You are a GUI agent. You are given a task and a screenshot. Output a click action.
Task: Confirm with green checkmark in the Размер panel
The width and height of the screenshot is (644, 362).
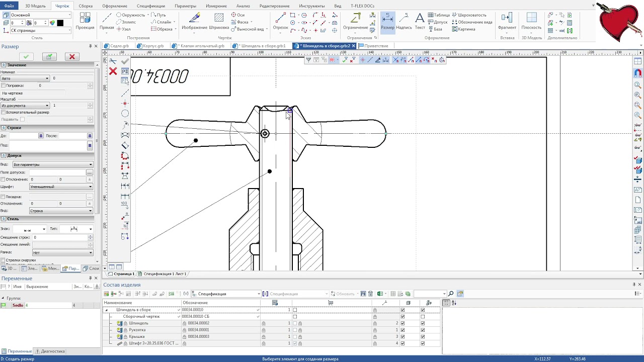pyautogui.click(x=26, y=57)
